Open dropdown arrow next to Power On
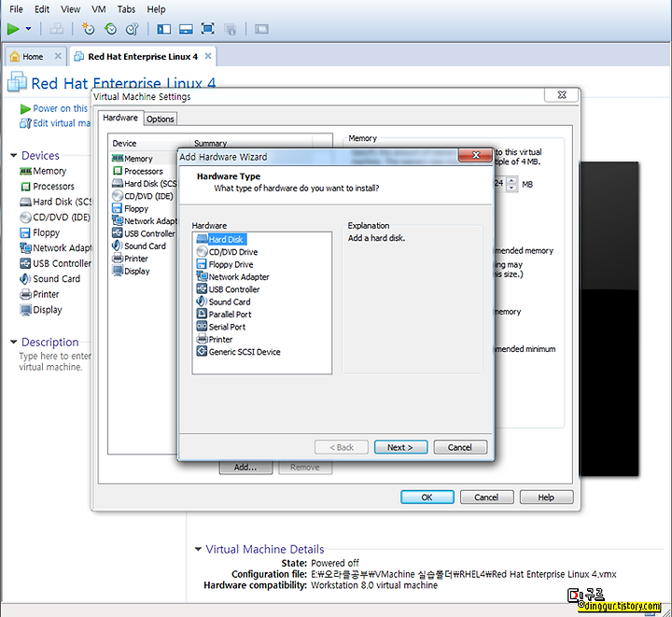Screen dimensions: 672x617 point(28,29)
